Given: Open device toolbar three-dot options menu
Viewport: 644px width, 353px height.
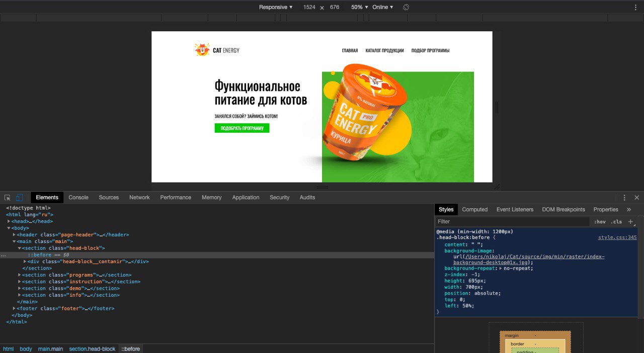Looking at the screenshot, I should 635,7.
